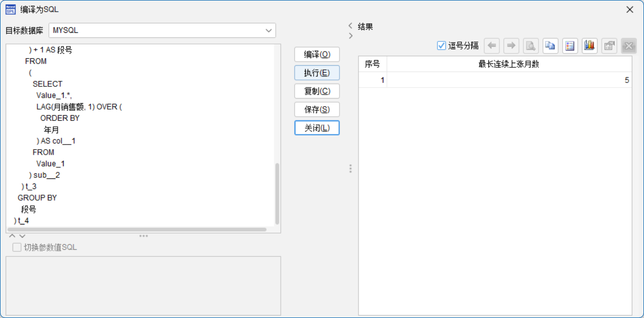This screenshot has width=644, height=318.
Task: Click the ') AS col__1' SQL line
Action: pos(56,141)
